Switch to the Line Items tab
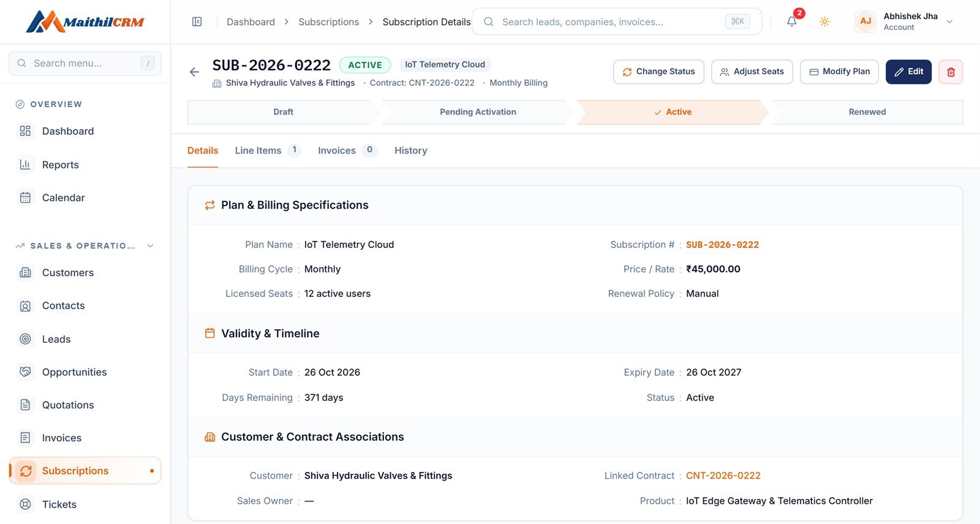980x524 pixels. point(268,151)
